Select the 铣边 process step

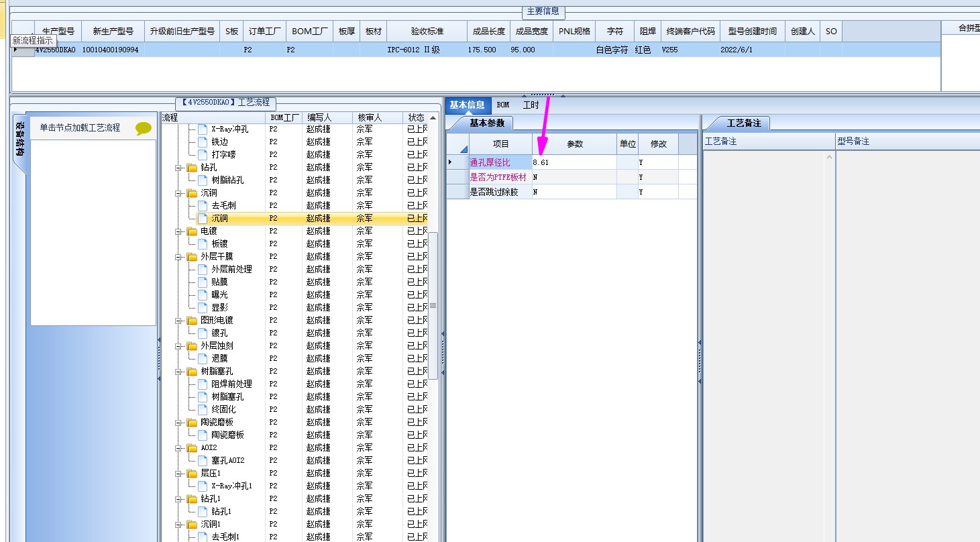click(220, 142)
